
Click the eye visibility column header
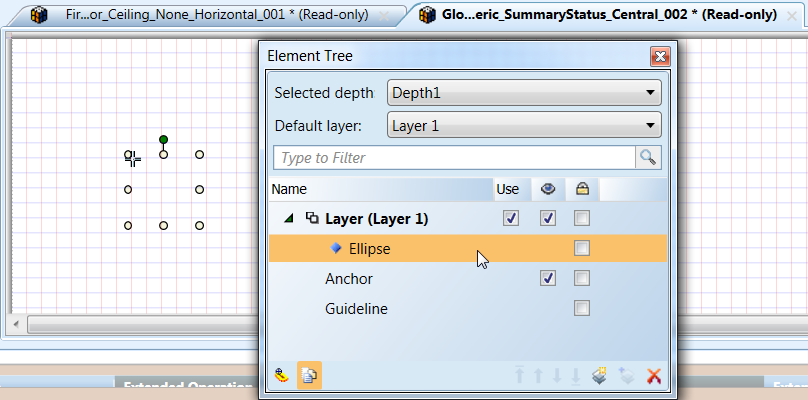click(547, 188)
